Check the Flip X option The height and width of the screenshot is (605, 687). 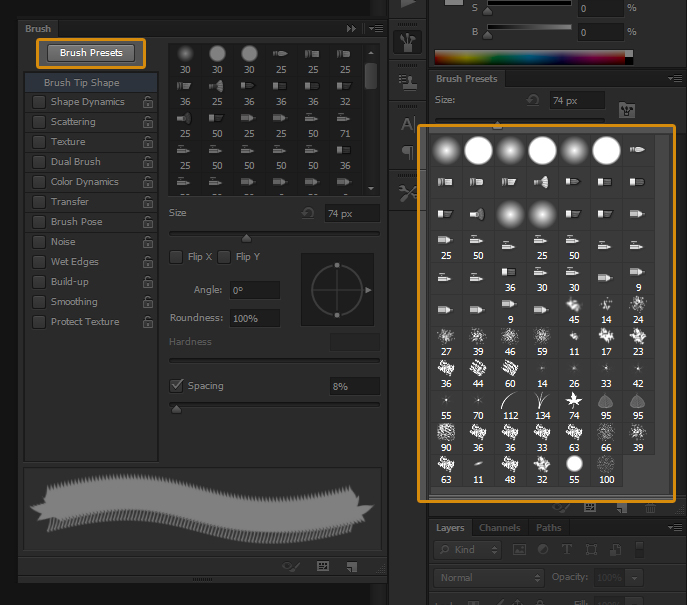click(x=176, y=257)
